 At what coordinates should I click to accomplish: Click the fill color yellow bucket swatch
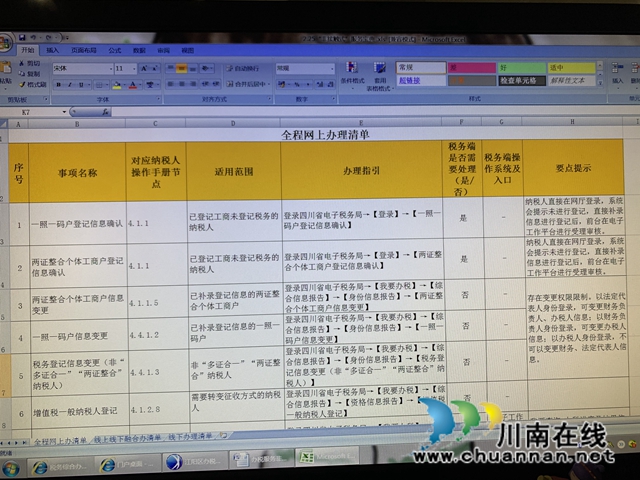(117, 85)
